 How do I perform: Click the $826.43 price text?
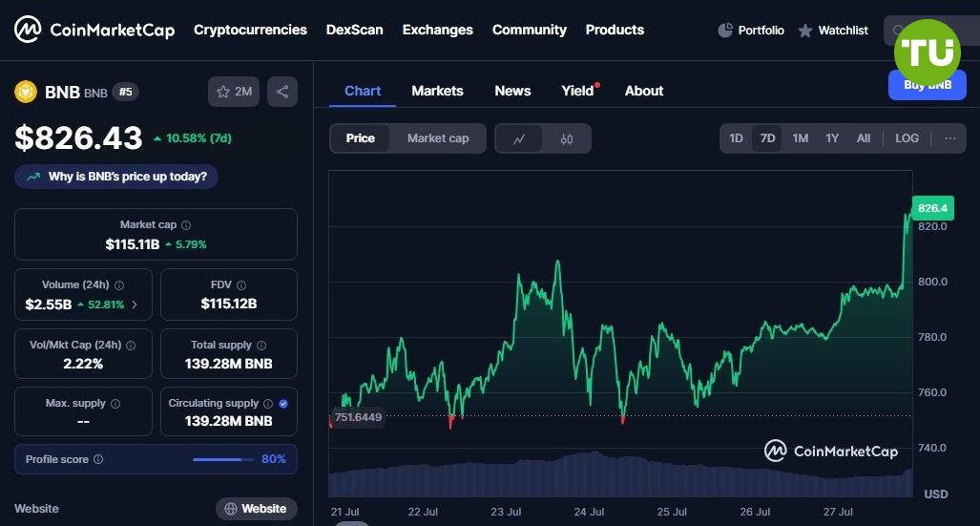point(79,137)
